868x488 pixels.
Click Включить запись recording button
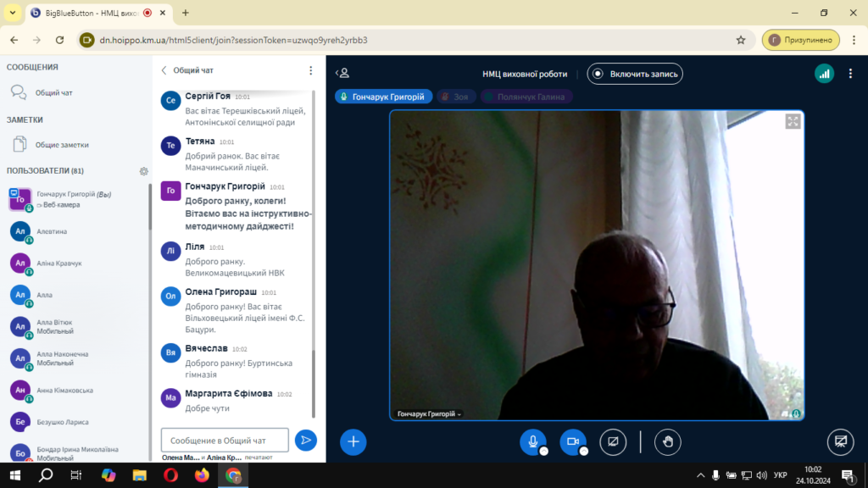(x=635, y=74)
